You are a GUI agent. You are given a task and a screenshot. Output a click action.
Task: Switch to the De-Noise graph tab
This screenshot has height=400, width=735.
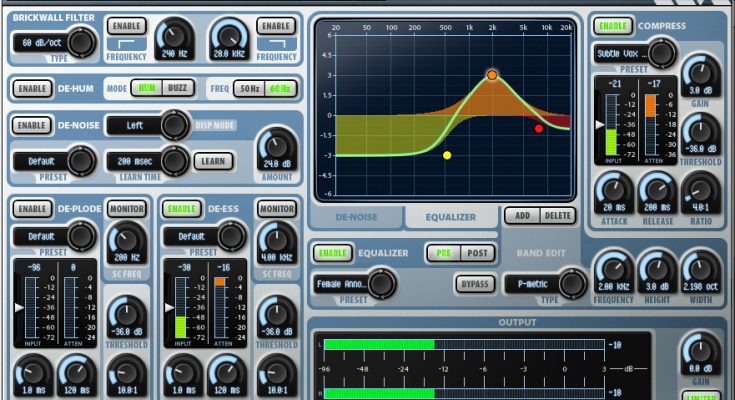coord(357,215)
